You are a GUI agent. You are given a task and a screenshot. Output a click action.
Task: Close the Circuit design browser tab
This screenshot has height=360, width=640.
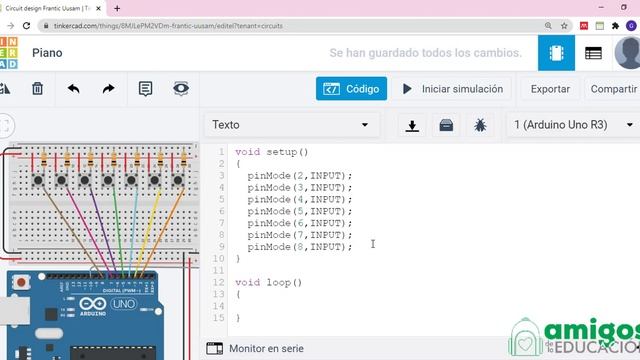coord(98,8)
